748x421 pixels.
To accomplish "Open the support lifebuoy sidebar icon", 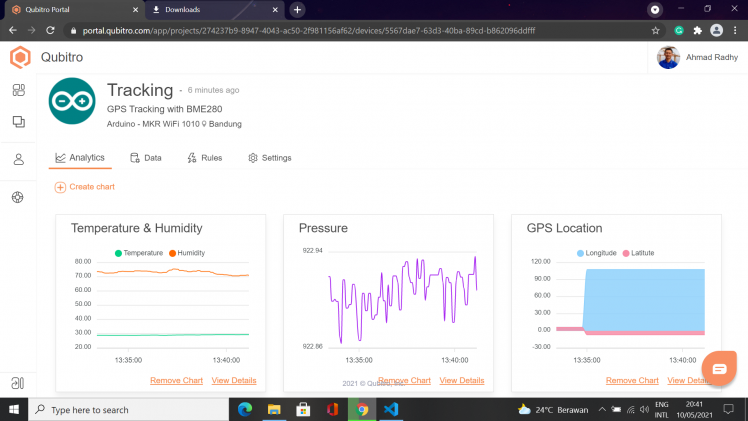I will pos(18,197).
